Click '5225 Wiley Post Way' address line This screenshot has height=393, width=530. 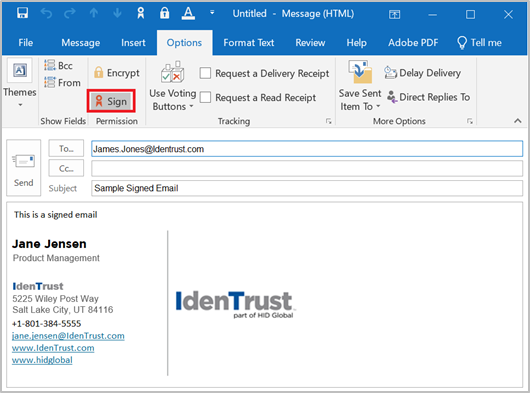[55, 298]
